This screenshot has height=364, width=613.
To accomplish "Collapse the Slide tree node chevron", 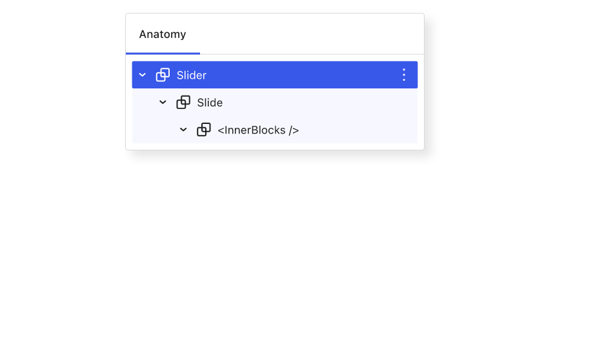I will click(163, 102).
